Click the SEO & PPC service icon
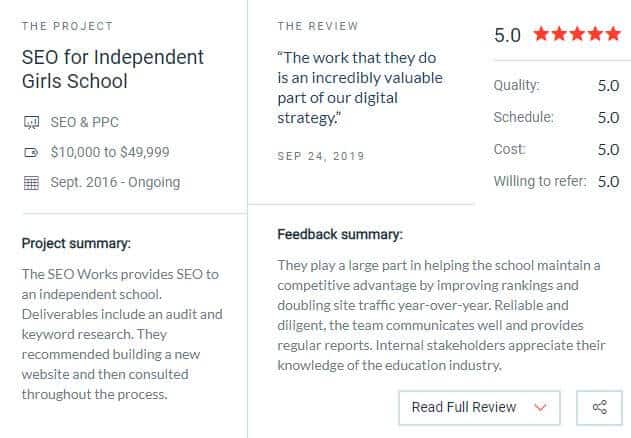 click(31, 122)
